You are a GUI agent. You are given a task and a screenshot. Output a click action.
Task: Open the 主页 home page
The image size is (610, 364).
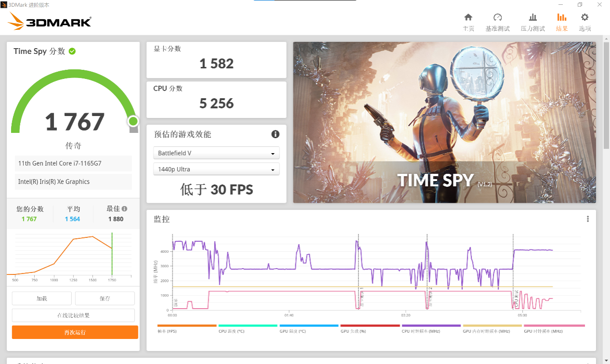pos(468,23)
